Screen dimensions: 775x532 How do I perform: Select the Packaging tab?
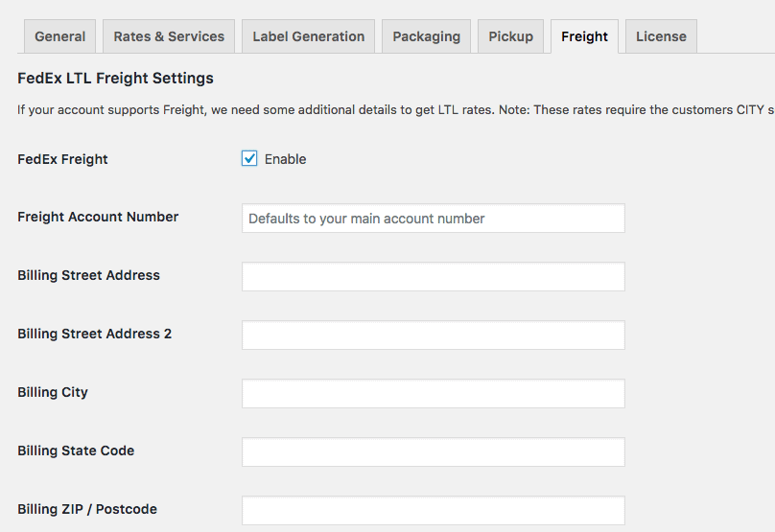[426, 36]
